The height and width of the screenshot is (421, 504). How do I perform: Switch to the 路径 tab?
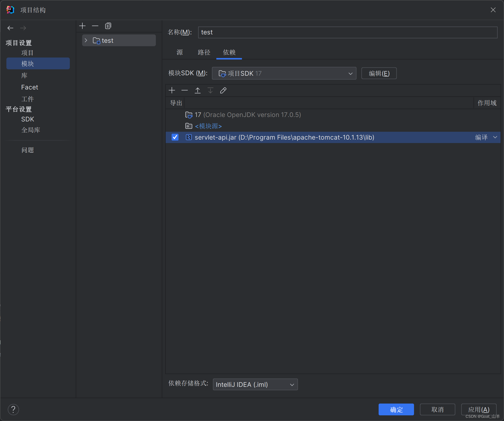pyautogui.click(x=204, y=52)
